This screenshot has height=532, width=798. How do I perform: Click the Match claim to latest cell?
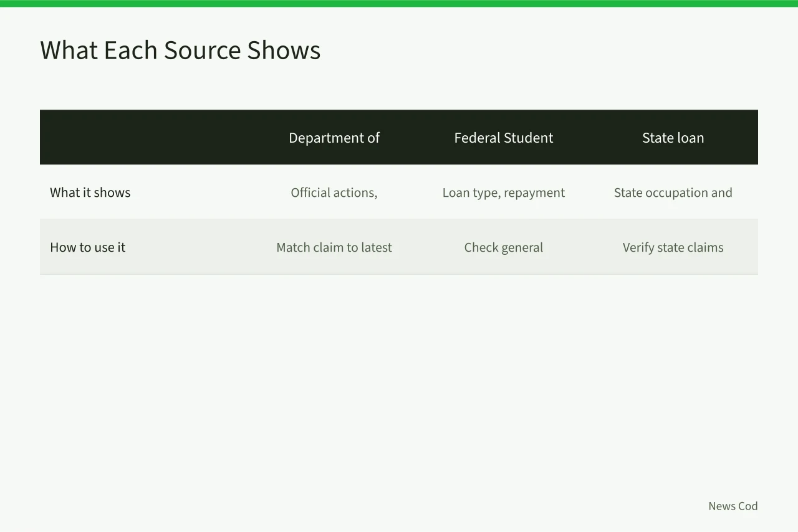coord(334,247)
